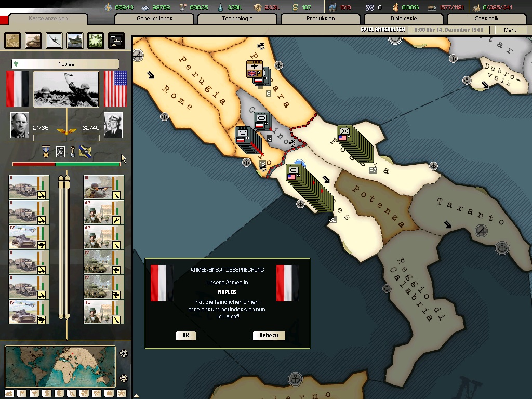This screenshot has width=532, height=399.
Task: Select the German commander portrait
Action: [20, 125]
